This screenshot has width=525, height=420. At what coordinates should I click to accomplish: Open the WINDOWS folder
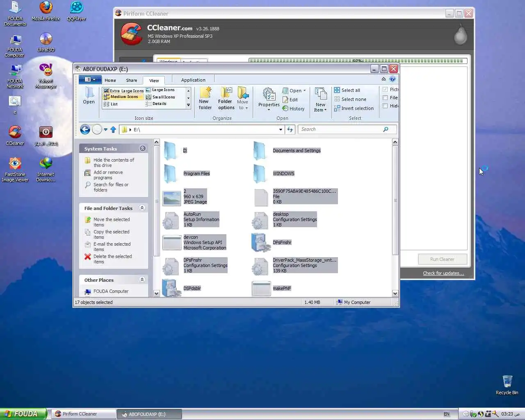pyautogui.click(x=274, y=173)
